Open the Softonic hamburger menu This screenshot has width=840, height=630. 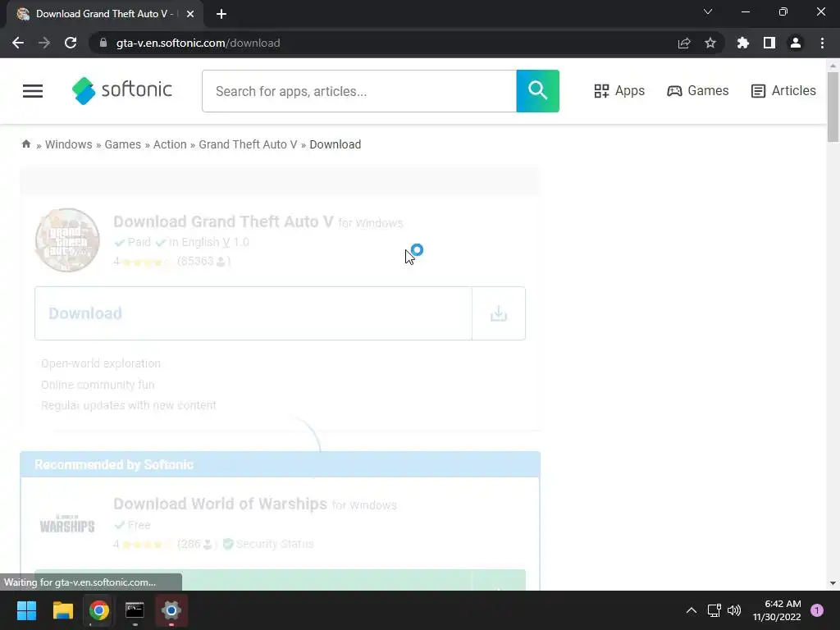[x=33, y=91]
